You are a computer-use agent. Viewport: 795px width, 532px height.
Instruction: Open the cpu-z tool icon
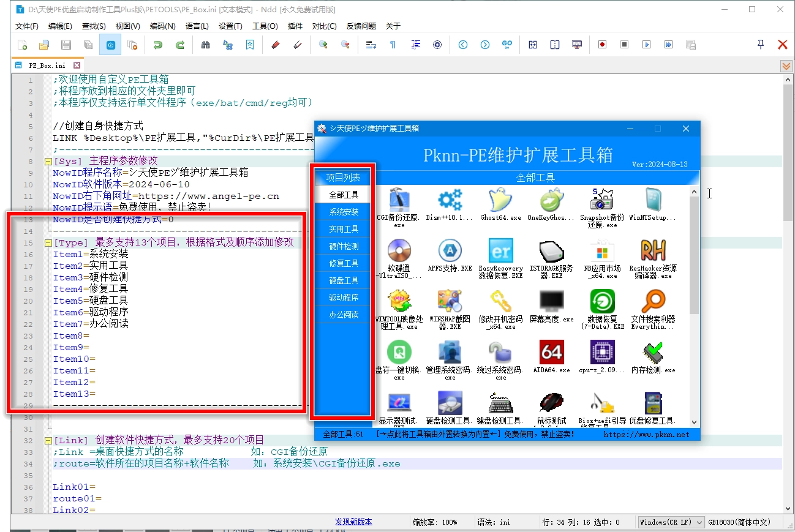(602, 353)
